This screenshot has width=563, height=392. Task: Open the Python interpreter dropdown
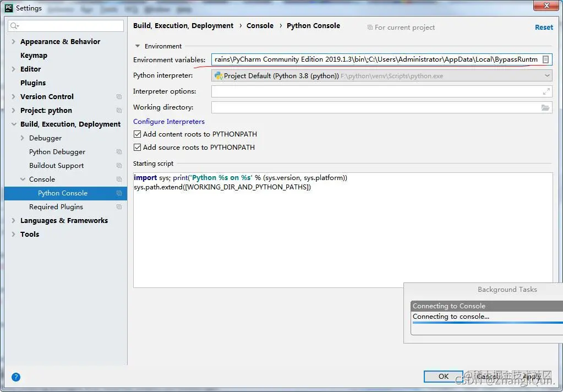pos(547,76)
